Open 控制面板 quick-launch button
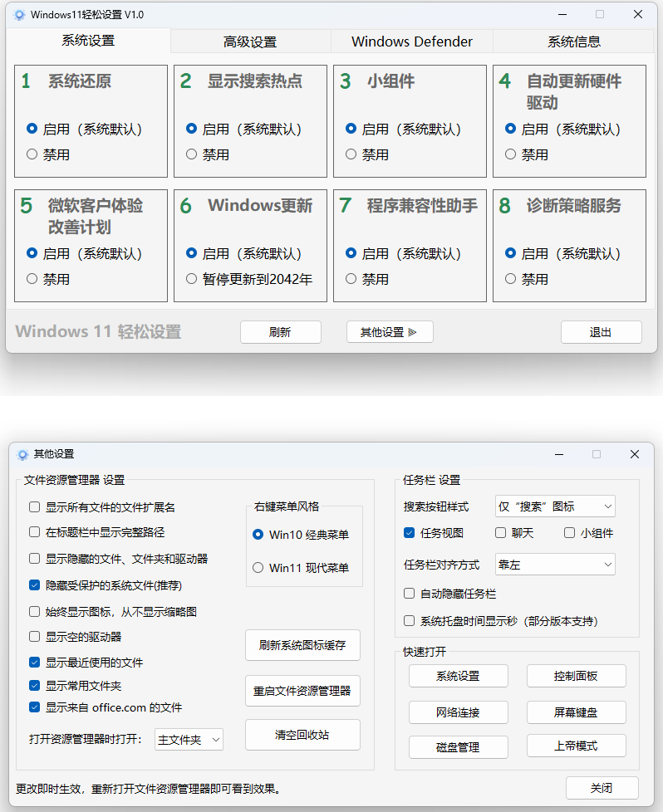The height and width of the screenshot is (812, 663). (x=577, y=676)
